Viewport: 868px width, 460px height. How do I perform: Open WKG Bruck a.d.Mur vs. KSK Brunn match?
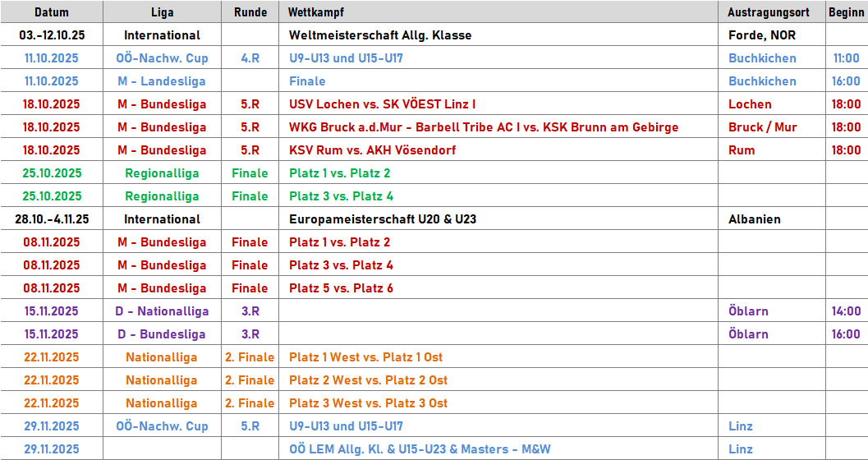pyautogui.click(x=484, y=127)
